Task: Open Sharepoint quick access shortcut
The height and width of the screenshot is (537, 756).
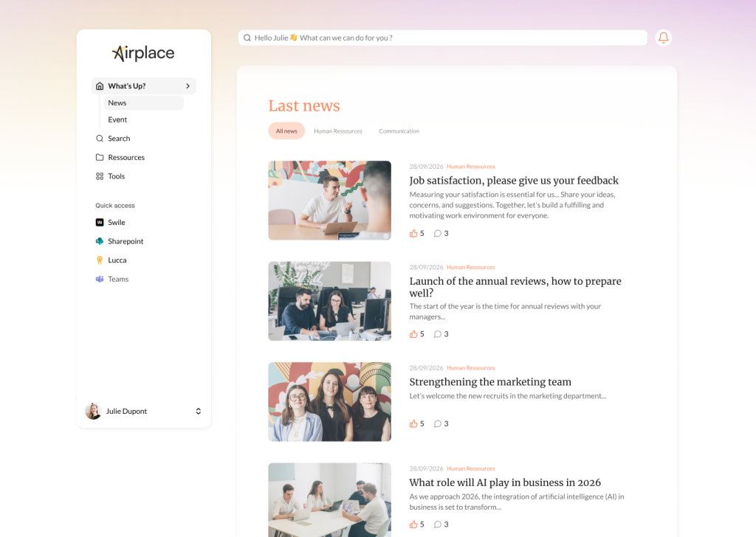Action: 125,241
